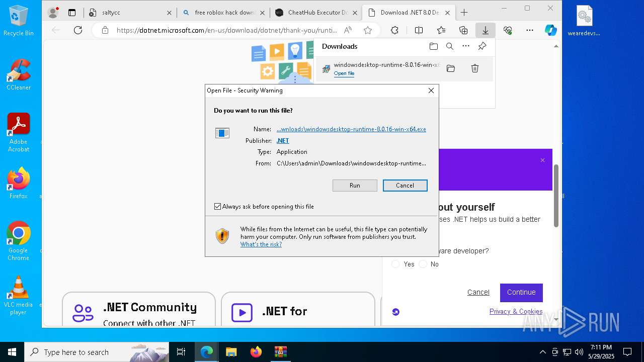Viewport: 644px width, 362px height.
Task: Open more options in Downloads panel
Action: click(466, 46)
